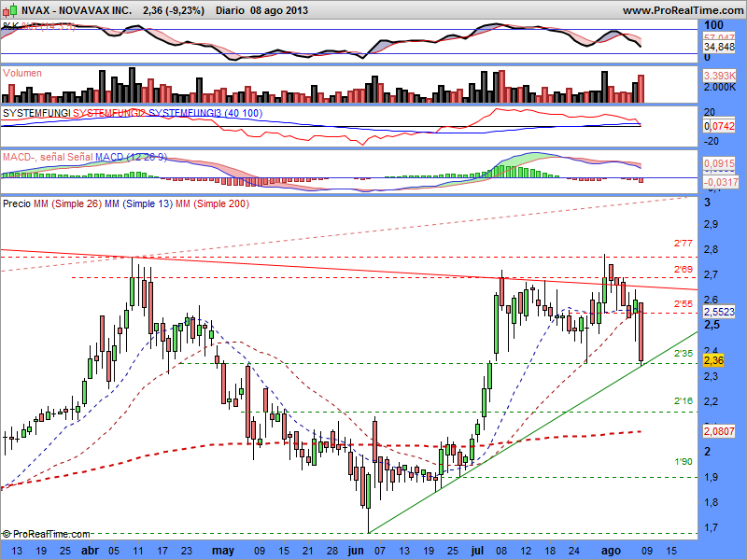Select the 'Diario' timeframe label

(x=231, y=10)
